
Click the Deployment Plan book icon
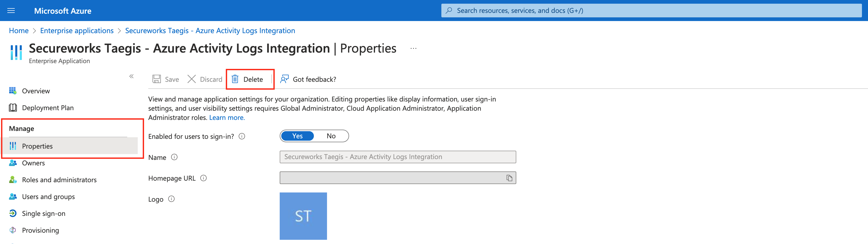pos(13,108)
